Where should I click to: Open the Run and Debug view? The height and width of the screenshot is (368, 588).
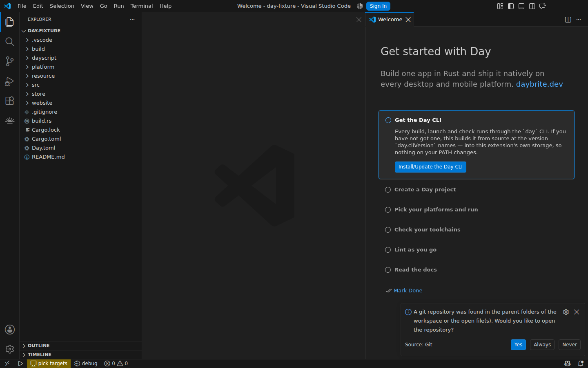(x=10, y=81)
